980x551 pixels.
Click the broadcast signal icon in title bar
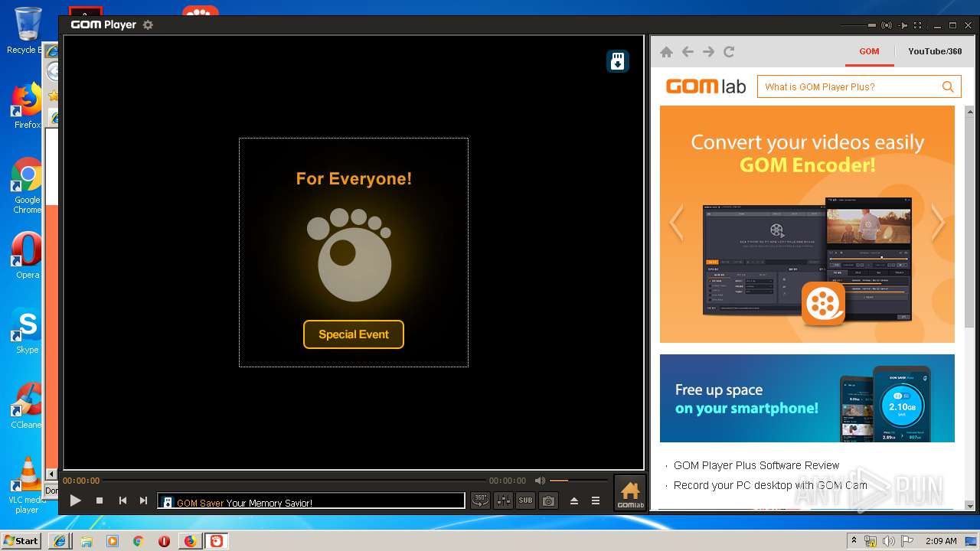pyautogui.click(x=887, y=25)
